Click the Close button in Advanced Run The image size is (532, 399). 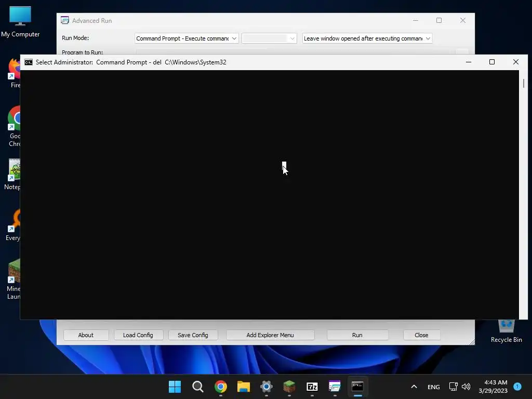click(421, 335)
